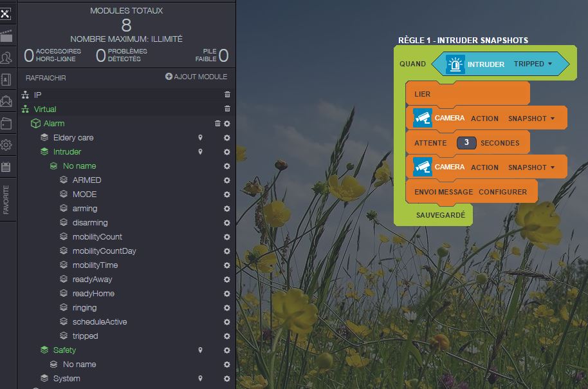This screenshot has width=588, height=389.
Task: Click the second Camera block icon
Action: point(423,167)
